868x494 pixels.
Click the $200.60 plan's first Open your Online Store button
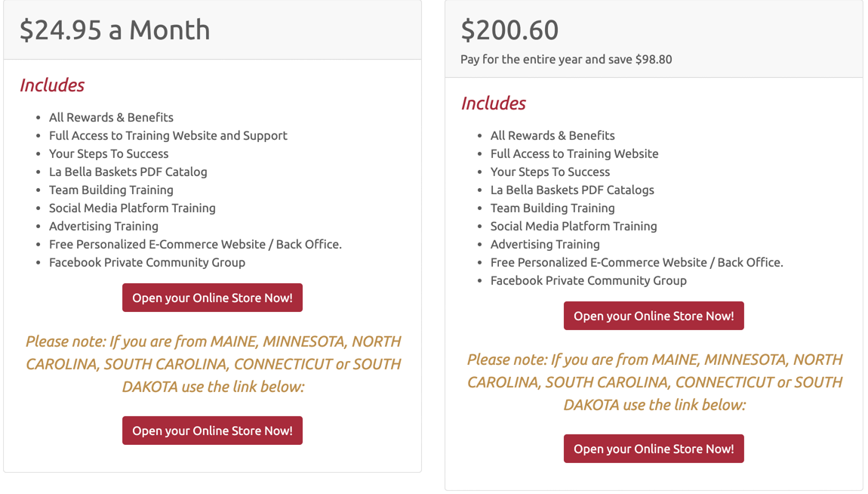(x=654, y=316)
